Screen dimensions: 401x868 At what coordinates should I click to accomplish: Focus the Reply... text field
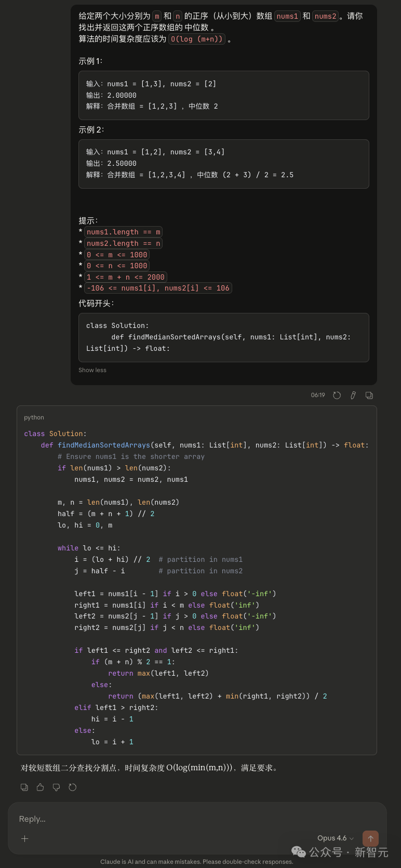tap(156, 819)
